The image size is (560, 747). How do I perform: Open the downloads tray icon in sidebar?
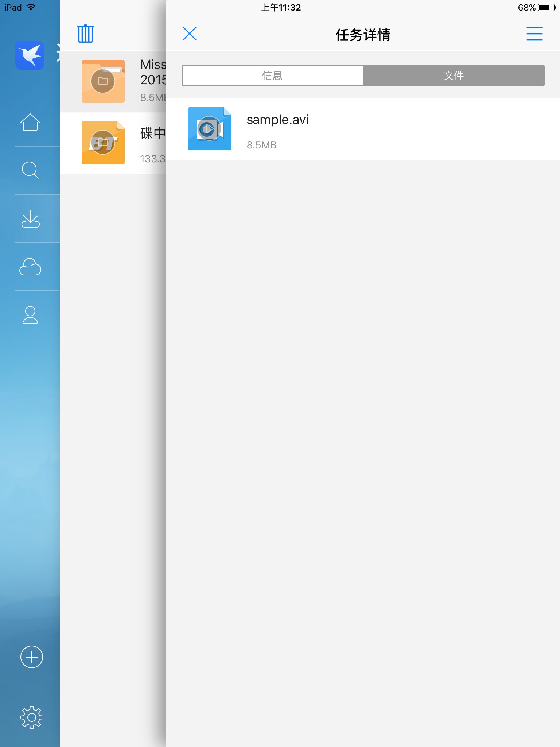(x=30, y=218)
